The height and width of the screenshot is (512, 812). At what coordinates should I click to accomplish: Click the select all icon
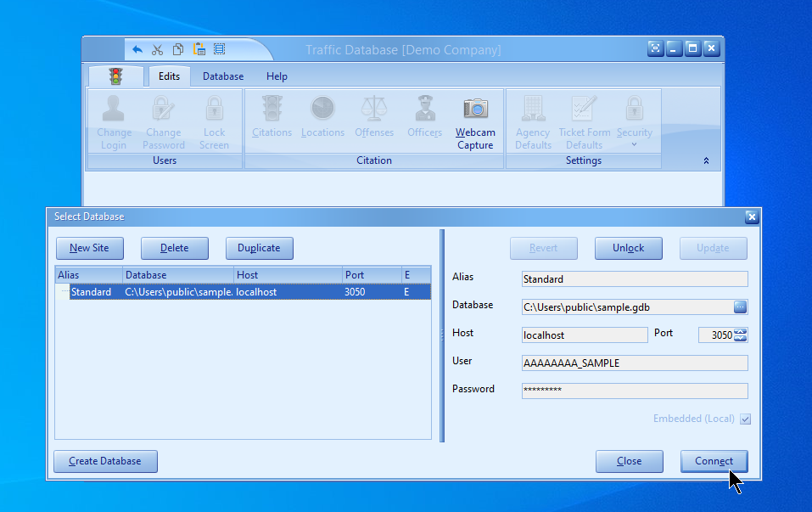[x=220, y=49]
